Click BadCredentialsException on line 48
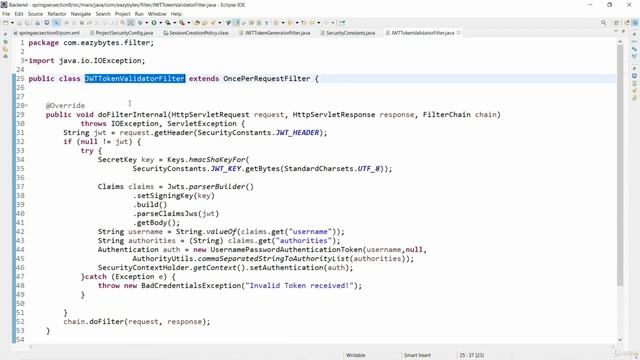This screenshot has height=360, width=640. click(191, 286)
